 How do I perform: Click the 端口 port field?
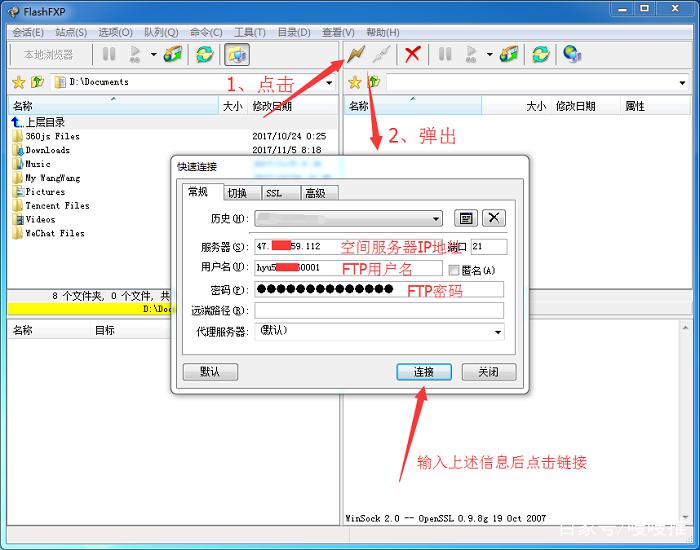[489, 246]
